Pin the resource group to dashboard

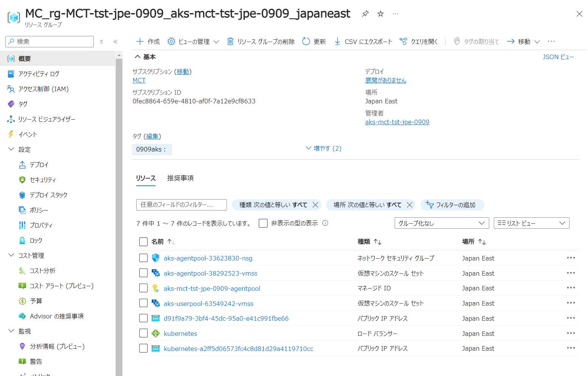pyautogui.click(x=365, y=14)
